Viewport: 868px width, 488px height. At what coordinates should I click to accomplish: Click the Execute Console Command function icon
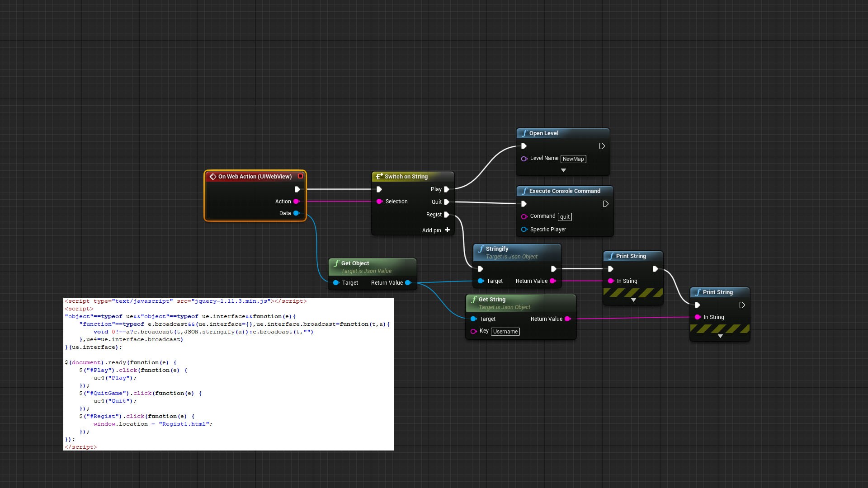pos(524,191)
